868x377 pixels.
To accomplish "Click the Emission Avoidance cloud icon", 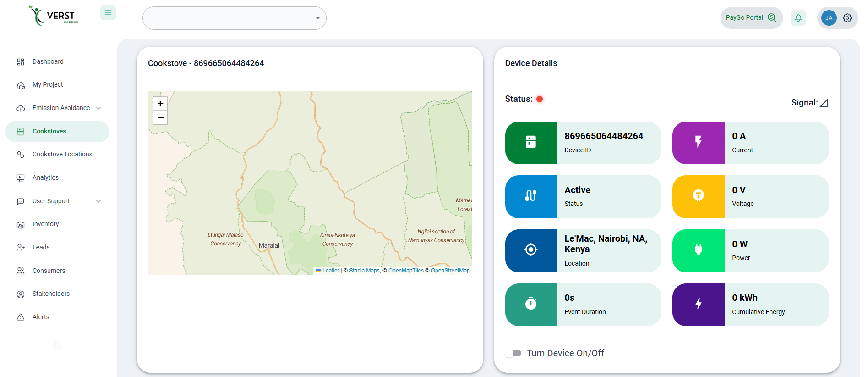I will (x=21, y=109).
